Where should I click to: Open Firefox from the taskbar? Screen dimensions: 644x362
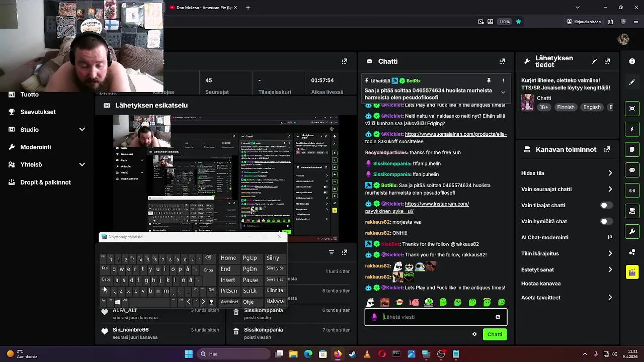[x=338, y=354]
